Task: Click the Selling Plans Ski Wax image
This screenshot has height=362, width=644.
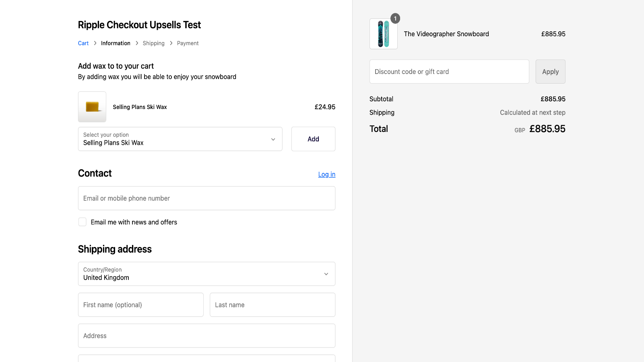Action: 92,107
